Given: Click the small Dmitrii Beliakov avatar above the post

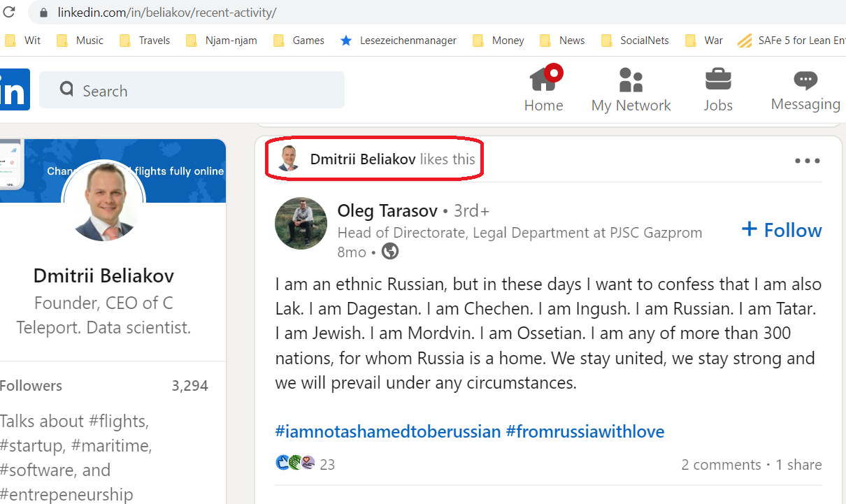Looking at the screenshot, I should (x=289, y=159).
